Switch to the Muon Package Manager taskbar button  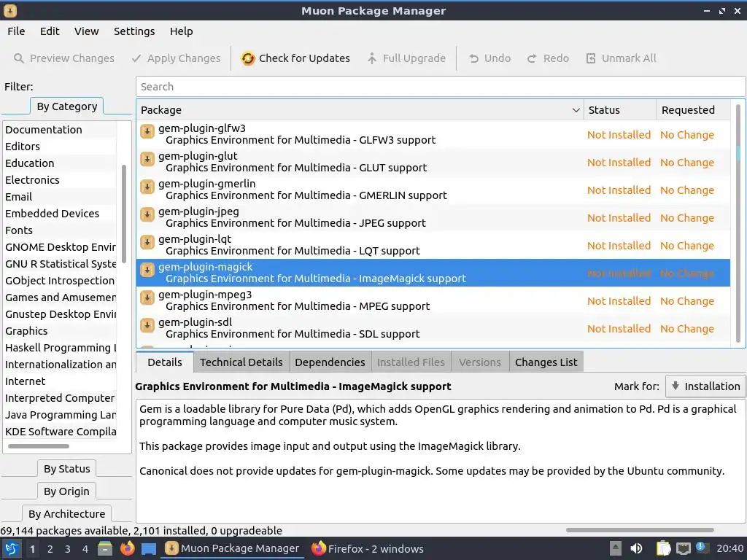point(233,548)
